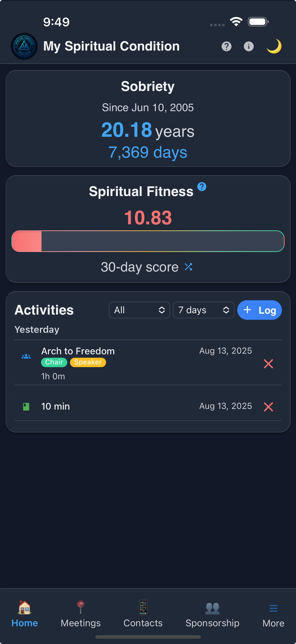Toggle score period using shuffle icon
The width and height of the screenshot is (296, 644).
click(x=188, y=267)
